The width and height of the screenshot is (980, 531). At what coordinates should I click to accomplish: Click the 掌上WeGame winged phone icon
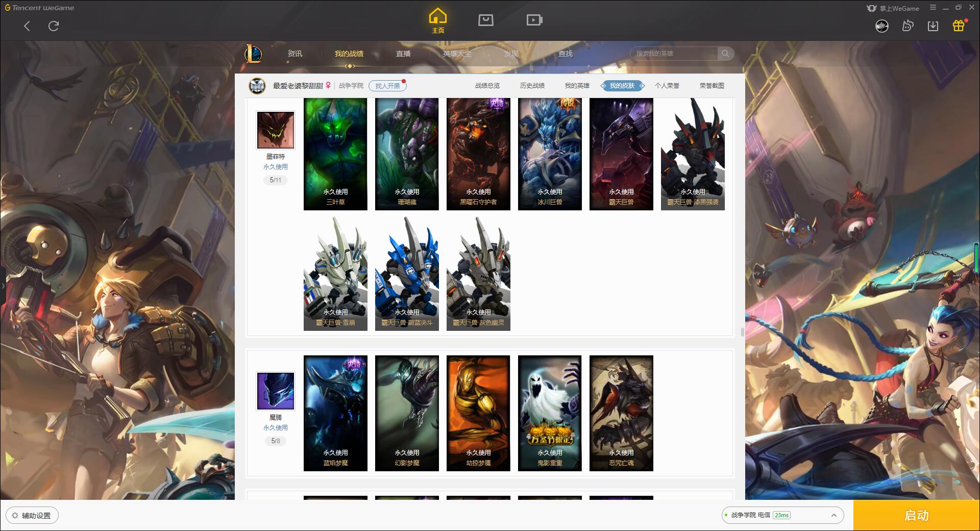(x=871, y=8)
